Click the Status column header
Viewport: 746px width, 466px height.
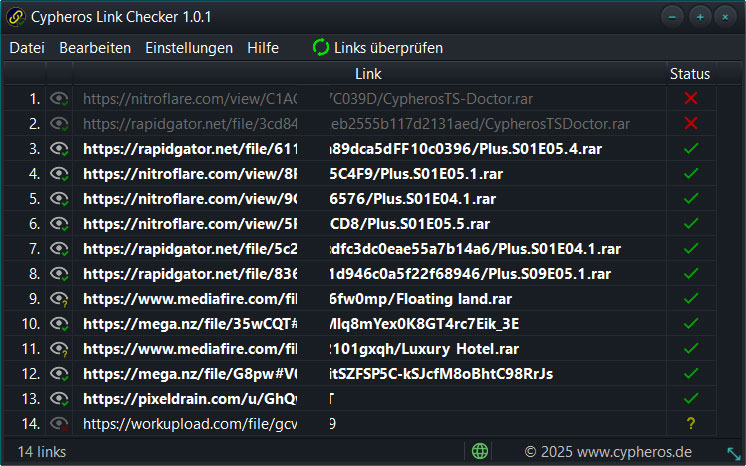pos(690,74)
